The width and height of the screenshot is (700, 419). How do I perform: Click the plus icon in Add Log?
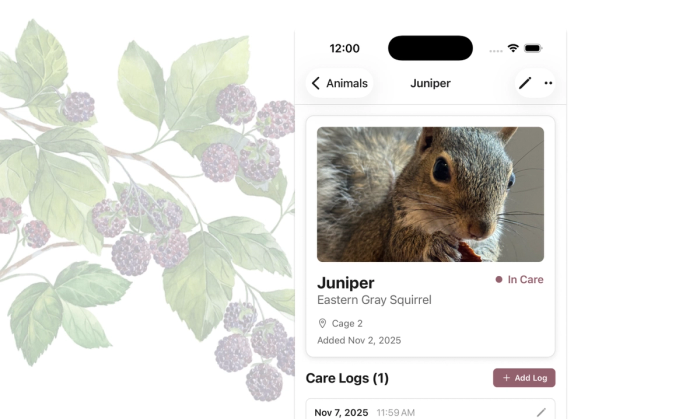506,378
